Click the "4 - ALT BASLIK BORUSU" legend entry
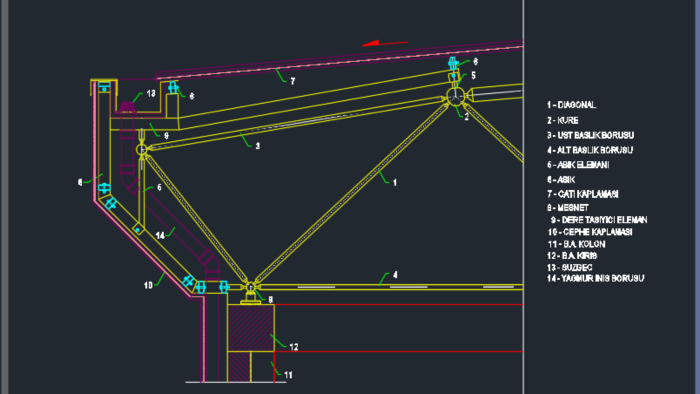 click(590, 150)
